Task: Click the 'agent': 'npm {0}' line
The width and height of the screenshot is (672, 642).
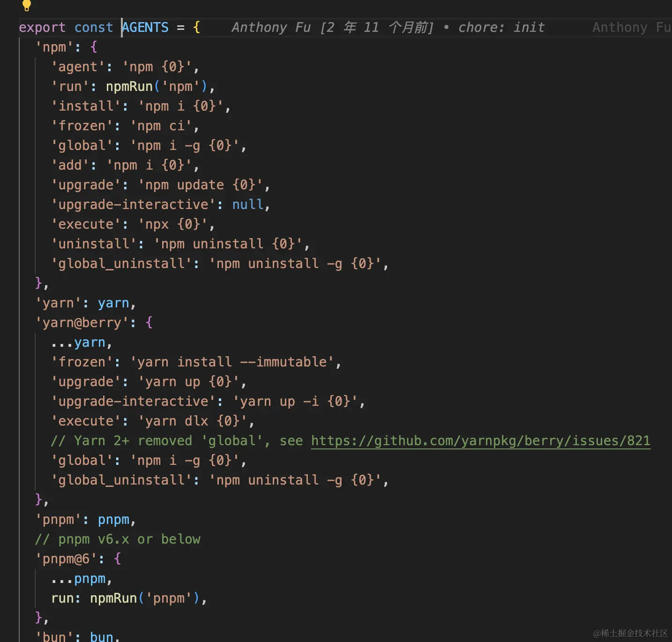Action: 125,67
